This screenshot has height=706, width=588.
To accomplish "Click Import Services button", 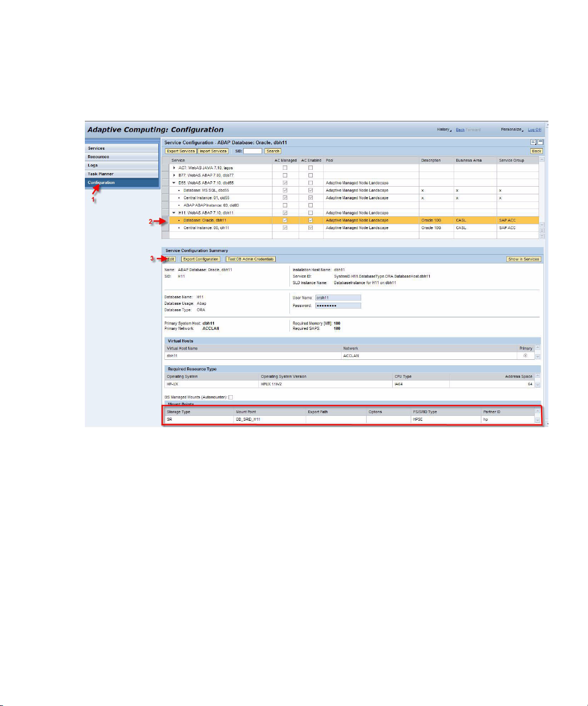I will pos(213,151).
